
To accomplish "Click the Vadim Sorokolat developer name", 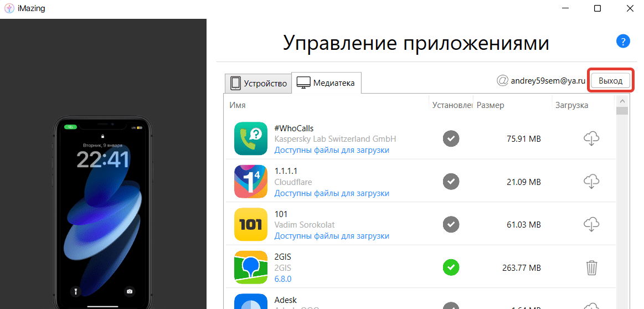I will 305,225.
